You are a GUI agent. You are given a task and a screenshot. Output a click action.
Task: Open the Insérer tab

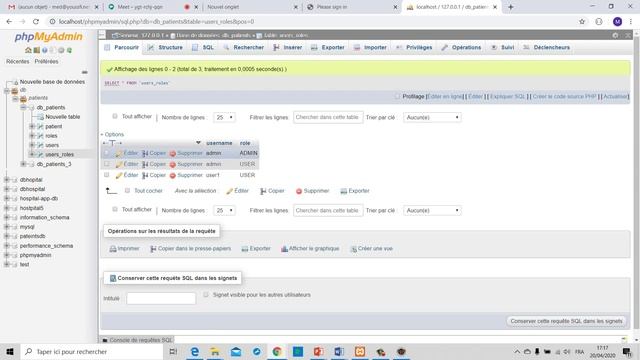click(x=288, y=48)
